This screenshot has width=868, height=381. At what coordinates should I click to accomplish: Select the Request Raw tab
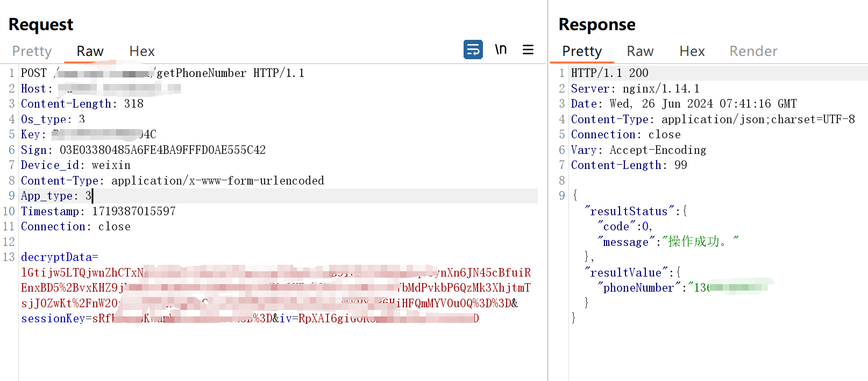[x=90, y=51]
